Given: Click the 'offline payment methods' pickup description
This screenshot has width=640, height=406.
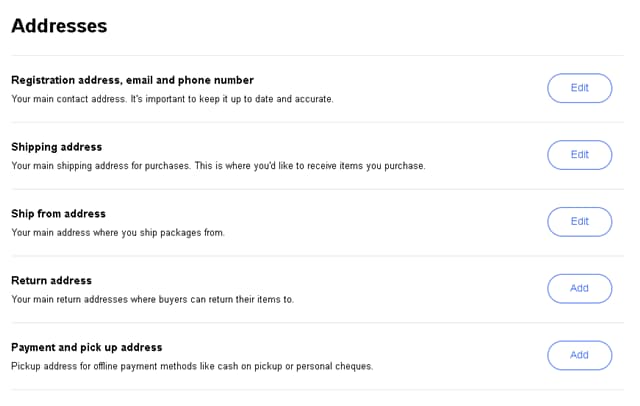Looking at the screenshot, I should (x=192, y=367).
